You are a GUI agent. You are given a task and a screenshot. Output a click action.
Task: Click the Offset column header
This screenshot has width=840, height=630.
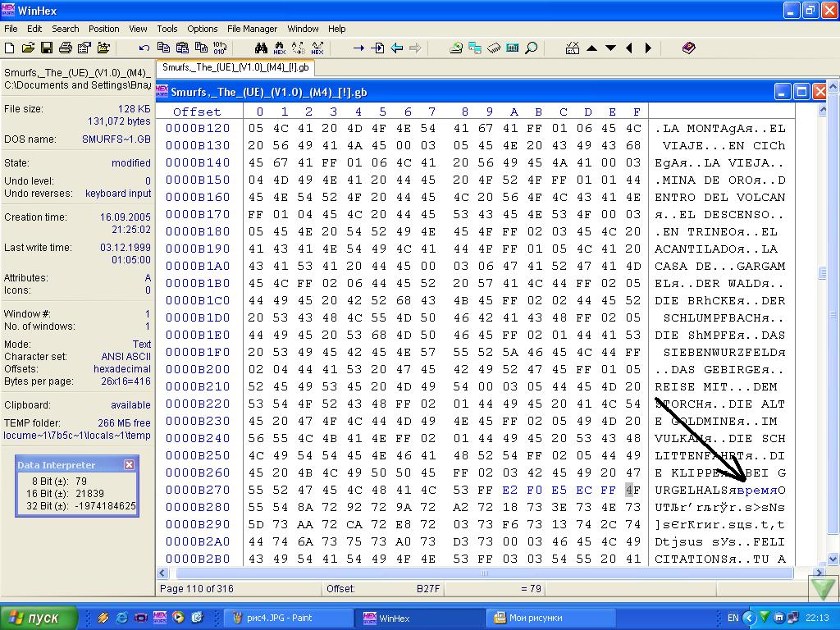click(x=197, y=112)
